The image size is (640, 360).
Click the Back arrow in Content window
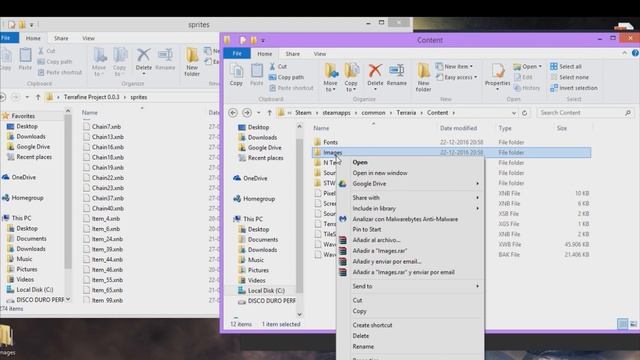(233, 113)
